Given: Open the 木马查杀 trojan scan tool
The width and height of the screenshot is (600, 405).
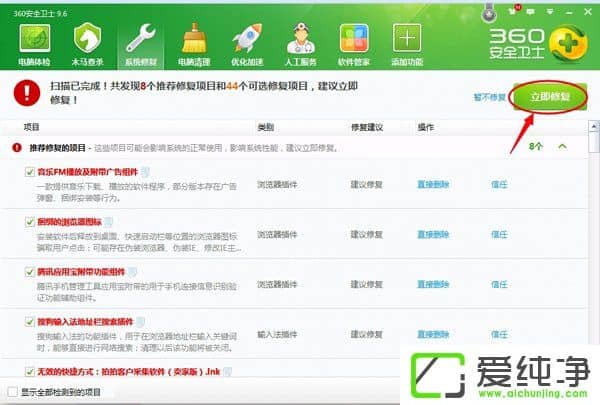Looking at the screenshot, I should (87, 45).
